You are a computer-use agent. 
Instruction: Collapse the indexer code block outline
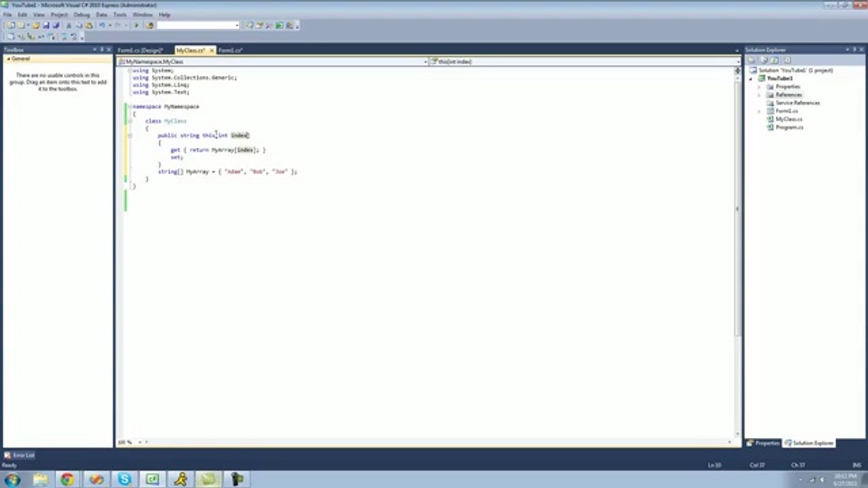[130, 136]
